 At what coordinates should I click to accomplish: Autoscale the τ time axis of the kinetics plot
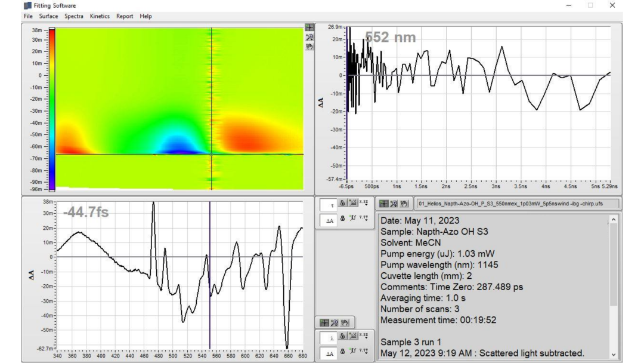[x=353, y=202]
